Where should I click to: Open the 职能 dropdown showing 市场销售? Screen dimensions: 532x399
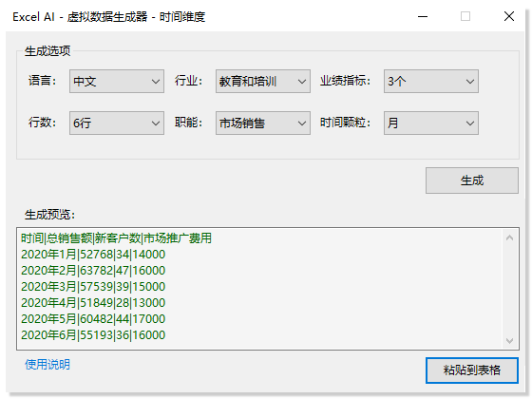[263, 123]
